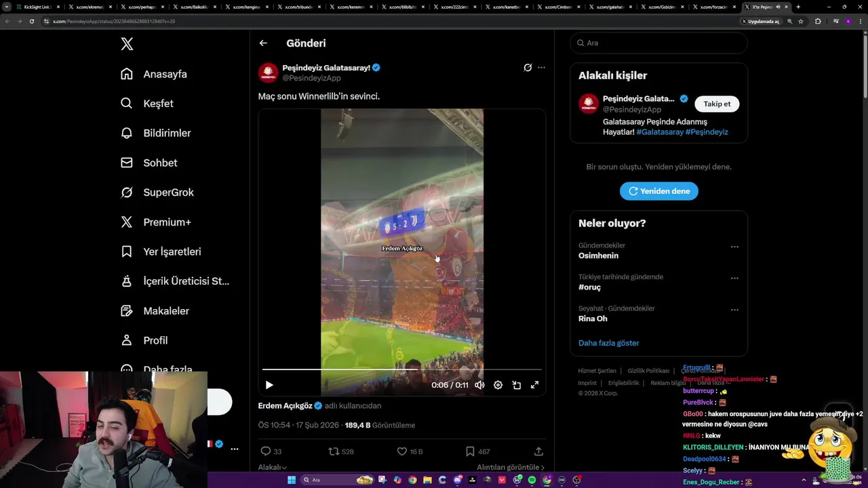
Task: Open Chrome three-dot menu
Action: (x=862, y=21)
